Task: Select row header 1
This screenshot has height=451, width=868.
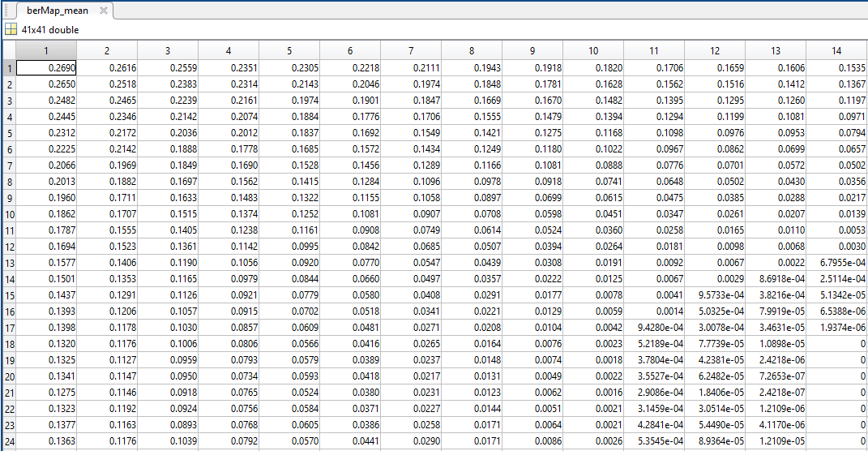Action: [x=9, y=68]
